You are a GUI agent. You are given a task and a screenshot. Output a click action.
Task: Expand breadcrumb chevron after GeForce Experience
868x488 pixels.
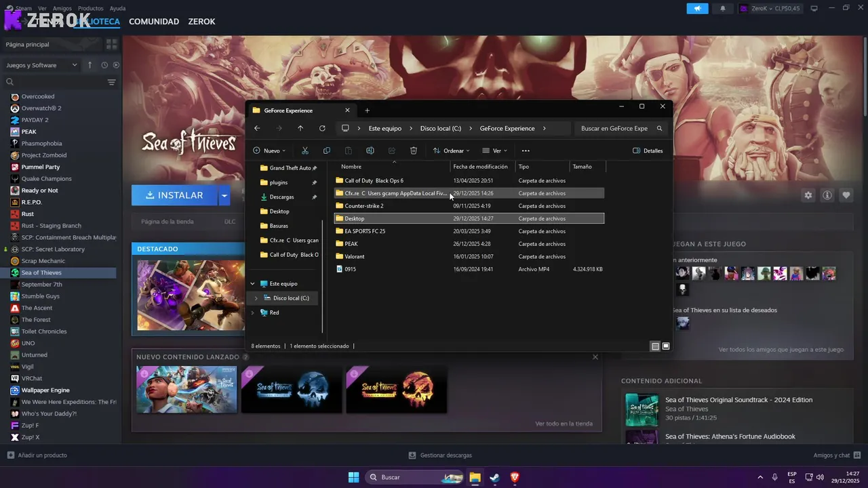[x=545, y=128]
